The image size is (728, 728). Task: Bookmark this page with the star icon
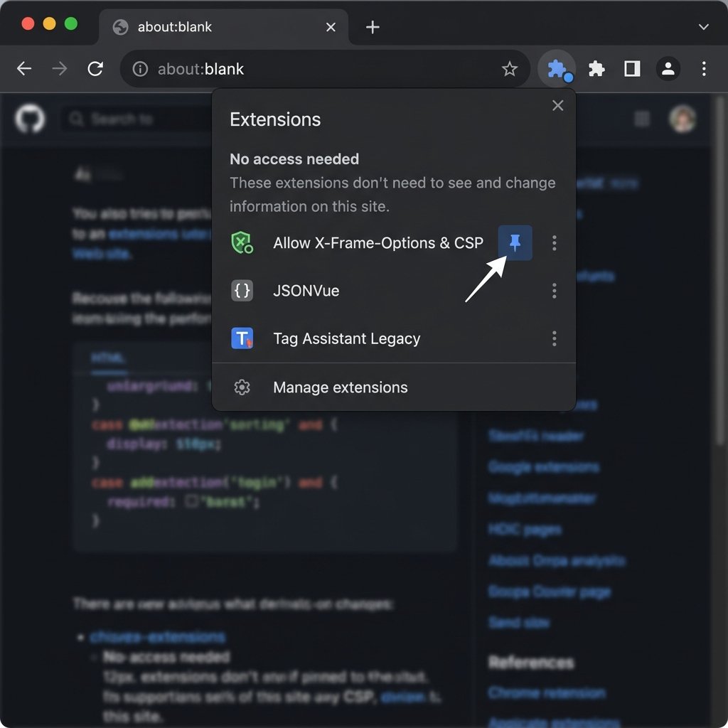(509, 69)
